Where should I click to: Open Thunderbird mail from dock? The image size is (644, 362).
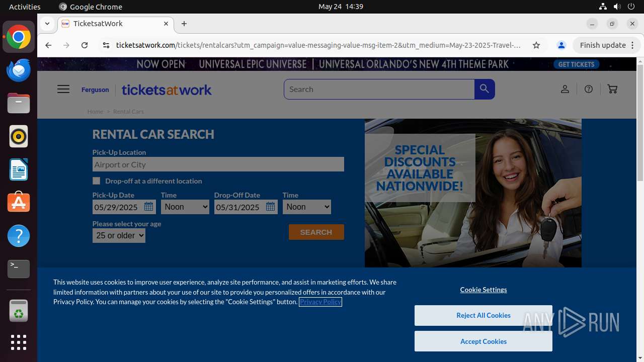(x=19, y=70)
